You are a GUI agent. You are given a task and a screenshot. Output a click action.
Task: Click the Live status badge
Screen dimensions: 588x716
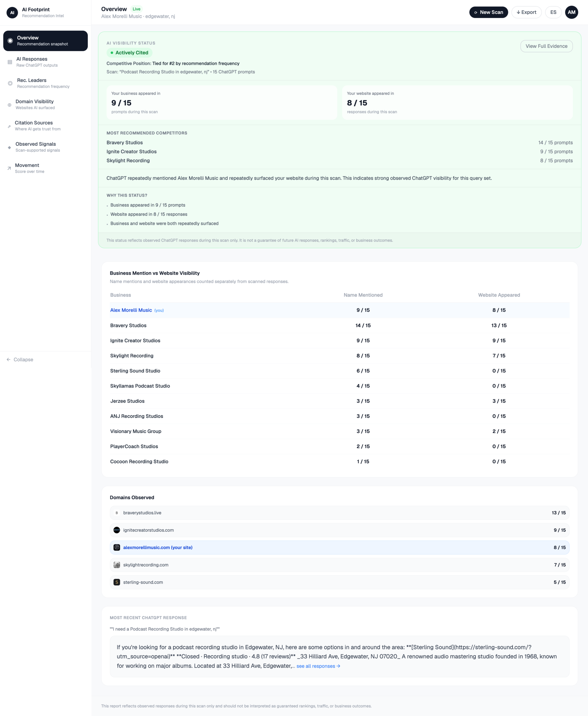tap(136, 9)
